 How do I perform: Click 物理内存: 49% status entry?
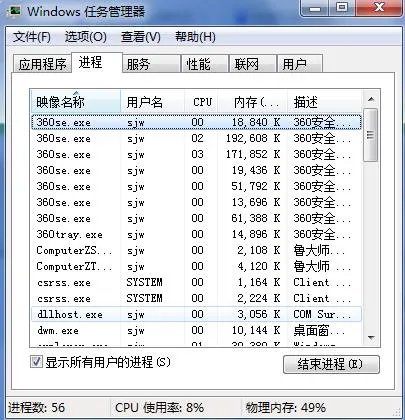pos(286,407)
